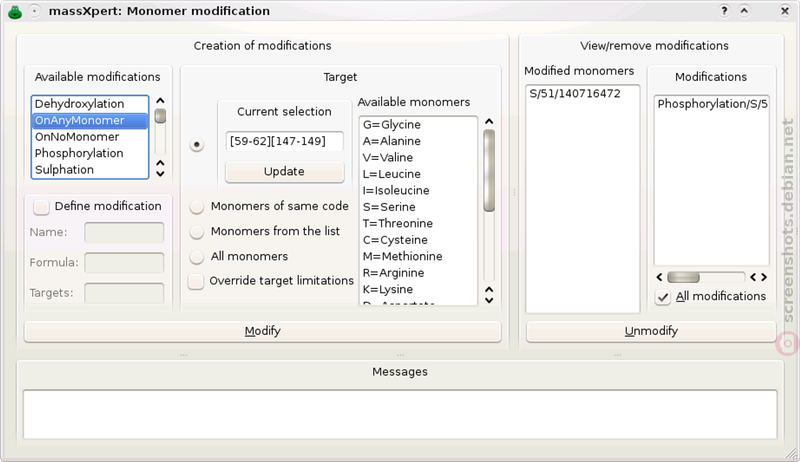Select Dehydroxylation in Available modifications
The width and height of the screenshot is (800, 462).
[x=90, y=104]
